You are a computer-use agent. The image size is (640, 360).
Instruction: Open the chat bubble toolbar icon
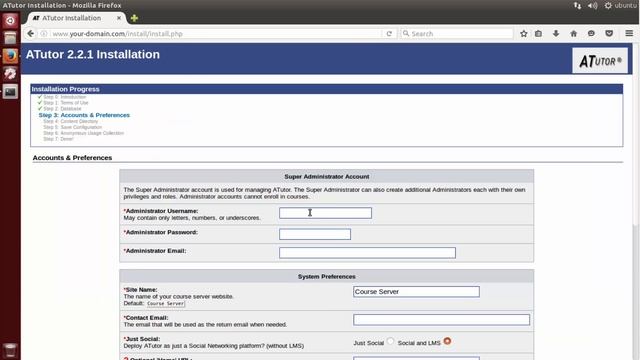[591, 33]
